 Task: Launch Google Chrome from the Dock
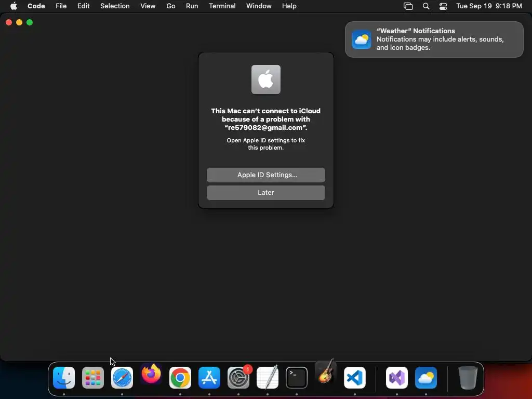tap(180, 378)
